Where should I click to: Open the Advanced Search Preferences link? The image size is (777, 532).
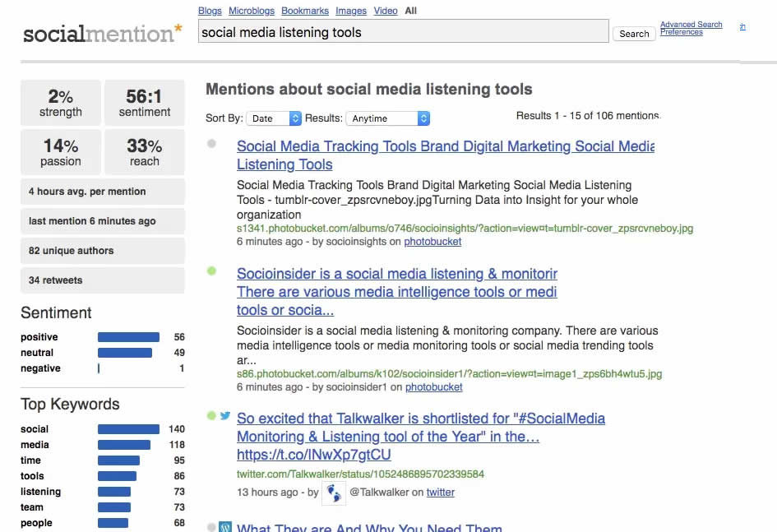coord(691,28)
